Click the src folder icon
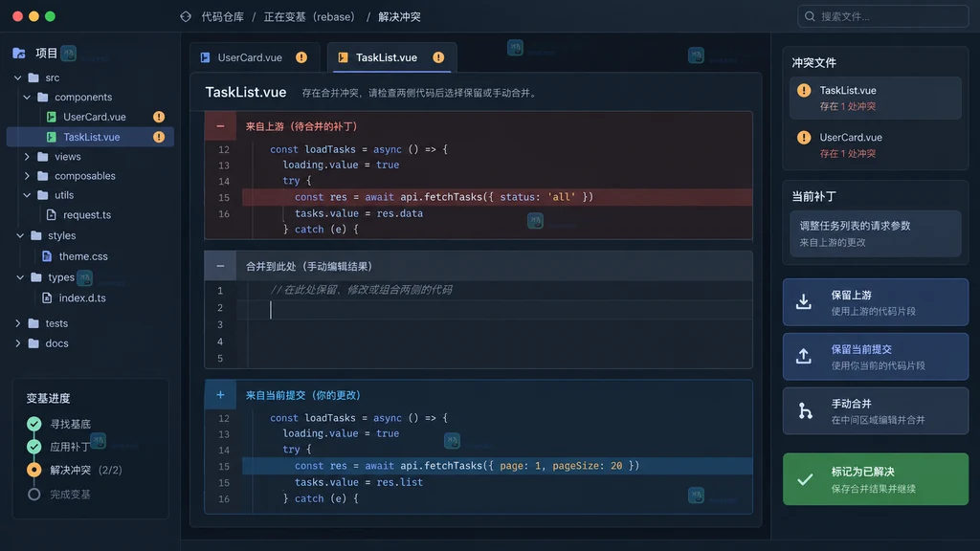 click(33, 77)
